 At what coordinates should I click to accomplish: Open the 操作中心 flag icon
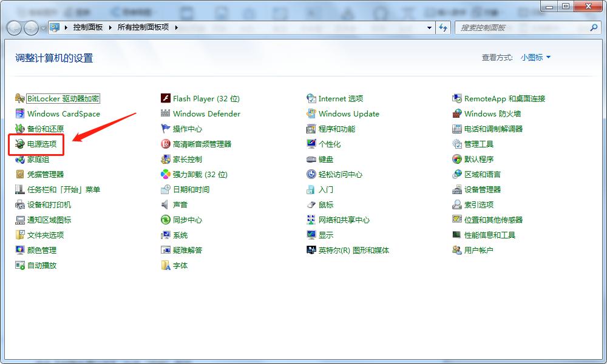[x=166, y=129]
